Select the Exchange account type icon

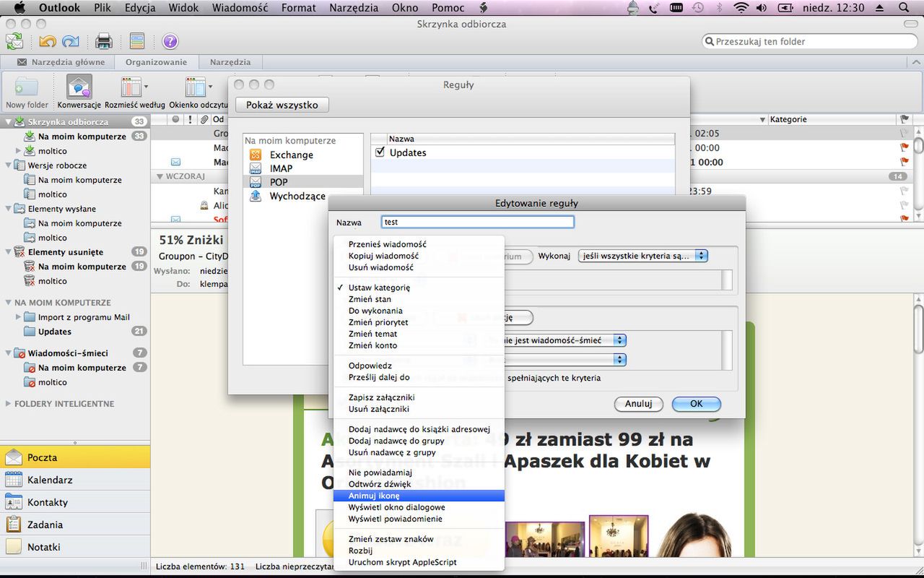click(x=255, y=155)
